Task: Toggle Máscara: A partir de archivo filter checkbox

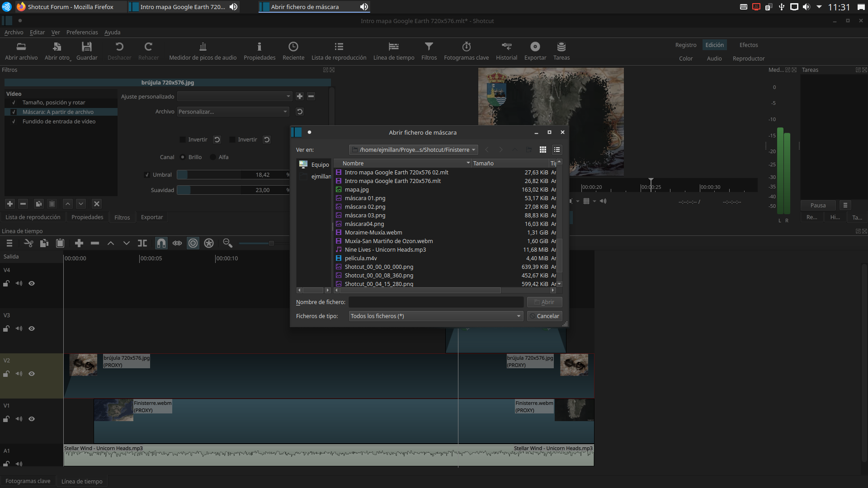Action: tap(14, 112)
